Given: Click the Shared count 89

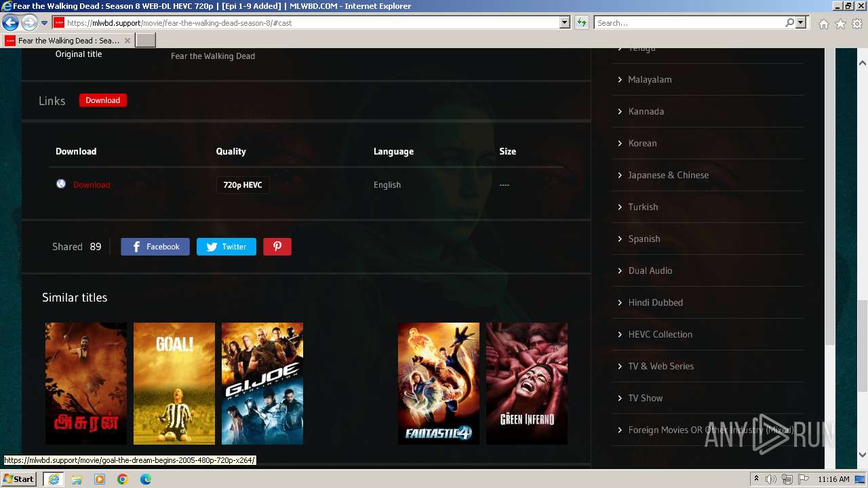Looking at the screenshot, I should point(96,247).
